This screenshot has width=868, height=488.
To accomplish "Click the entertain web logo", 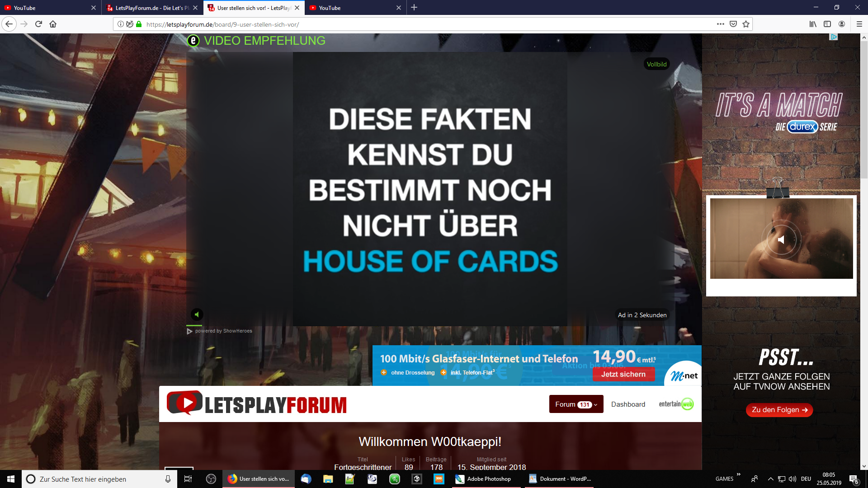I will (676, 404).
